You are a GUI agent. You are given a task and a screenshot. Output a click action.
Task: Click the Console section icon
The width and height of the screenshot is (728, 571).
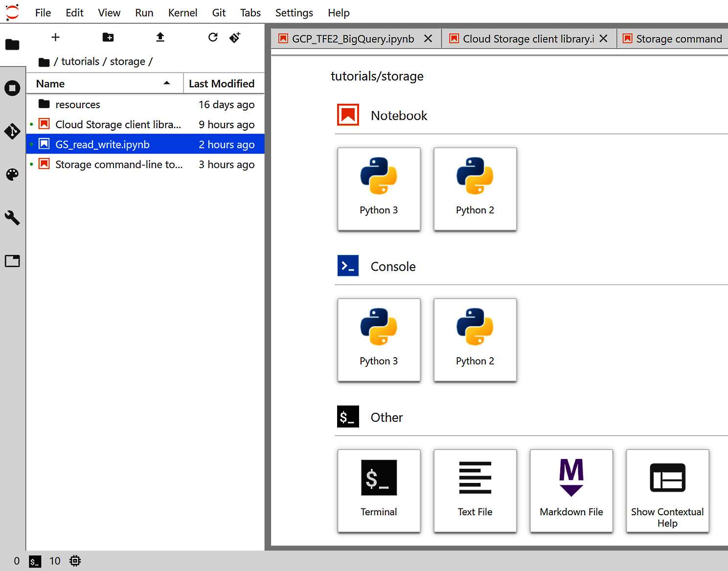[x=348, y=266]
